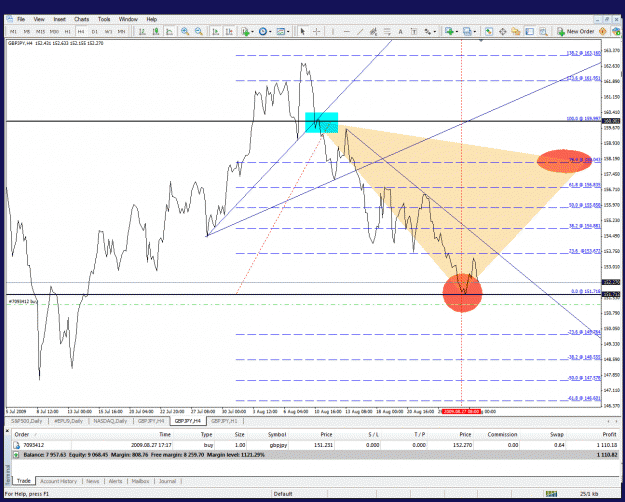Viewport: 625px width, 502px height.
Task: Select the arrow cursor tool
Action: click(303, 31)
